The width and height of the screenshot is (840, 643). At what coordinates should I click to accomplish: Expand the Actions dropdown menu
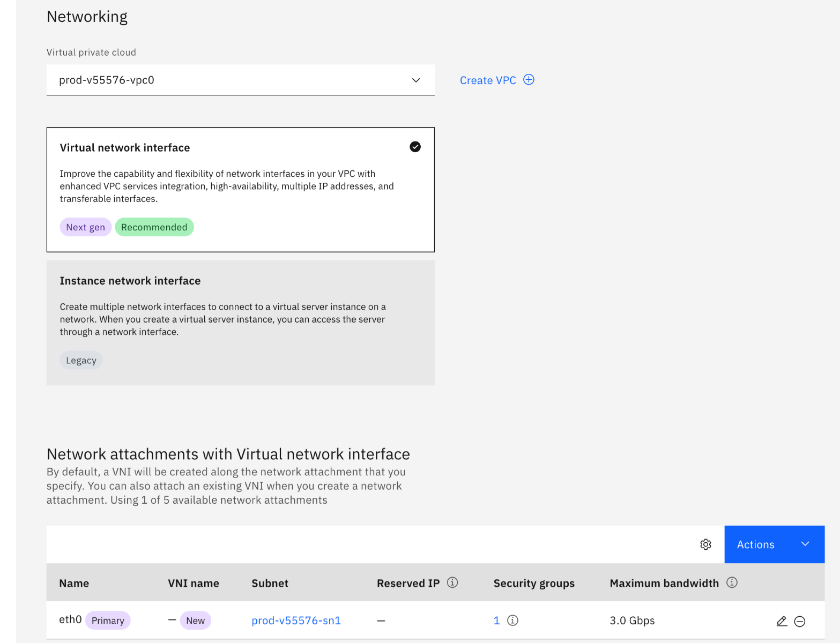tap(774, 544)
